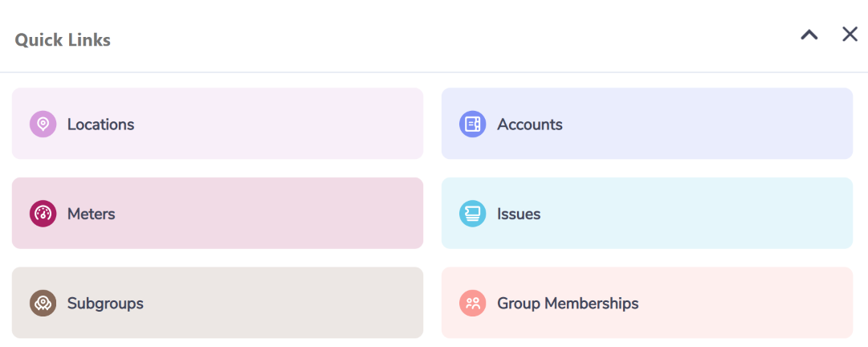The width and height of the screenshot is (868, 347).
Task: Navigate to the Subgroups text label
Action: click(x=105, y=304)
